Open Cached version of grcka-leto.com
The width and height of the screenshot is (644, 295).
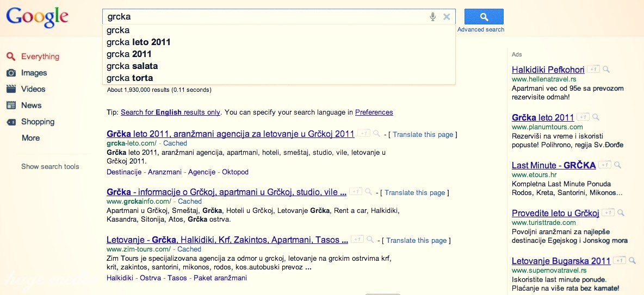click(x=175, y=143)
